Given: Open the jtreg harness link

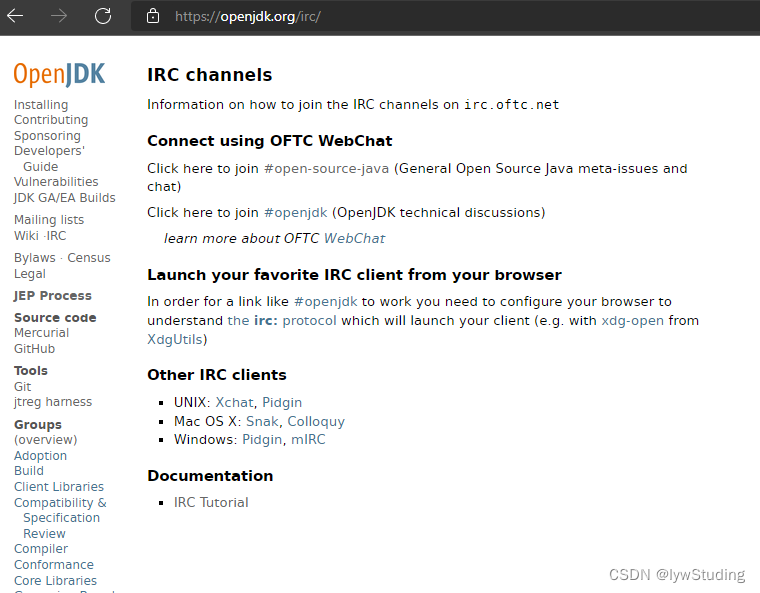Looking at the screenshot, I should 53,402.
